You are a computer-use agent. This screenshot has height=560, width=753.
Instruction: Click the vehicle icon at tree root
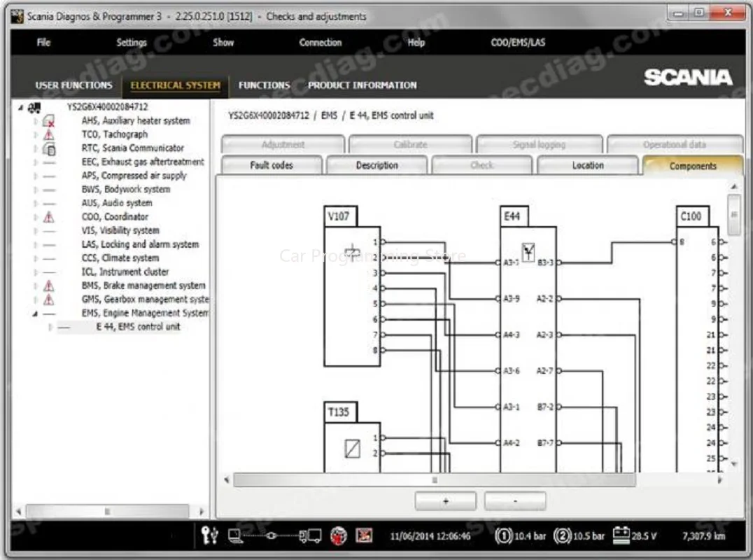34,108
